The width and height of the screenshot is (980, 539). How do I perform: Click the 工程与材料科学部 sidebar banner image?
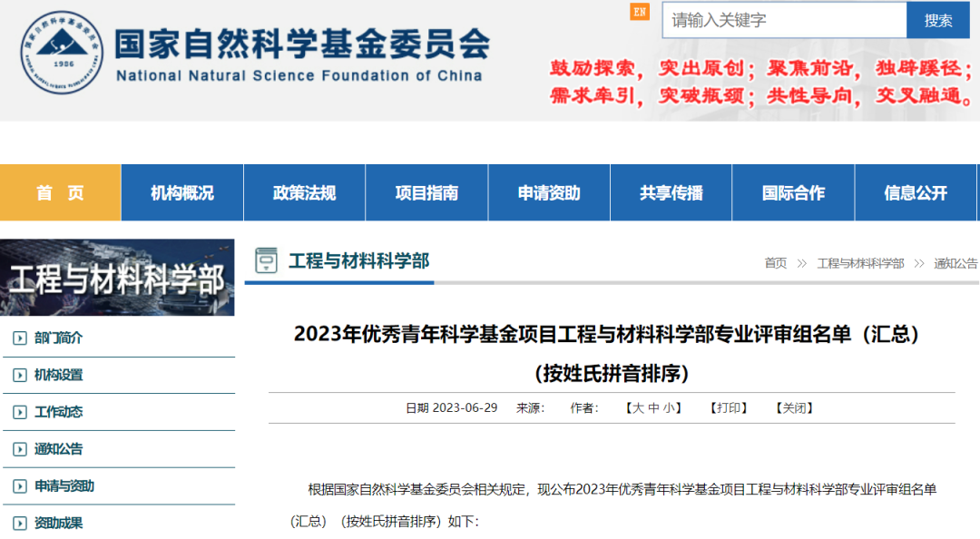coord(117,278)
